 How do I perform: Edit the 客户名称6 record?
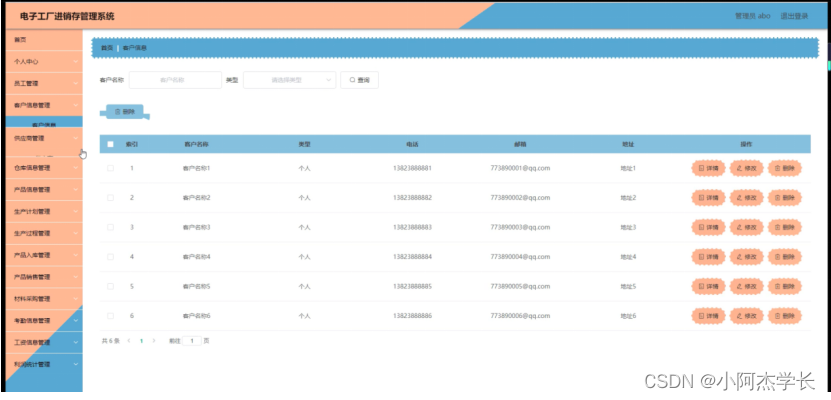(746, 316)
